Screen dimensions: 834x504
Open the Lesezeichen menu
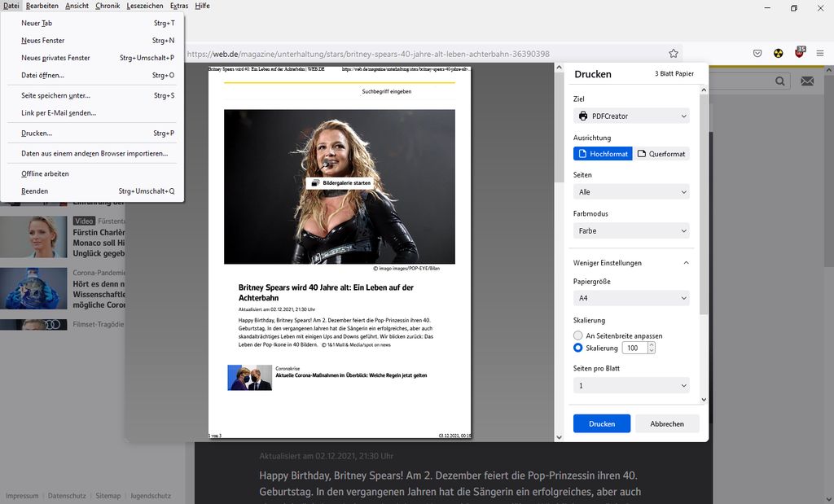coord(144,6)
